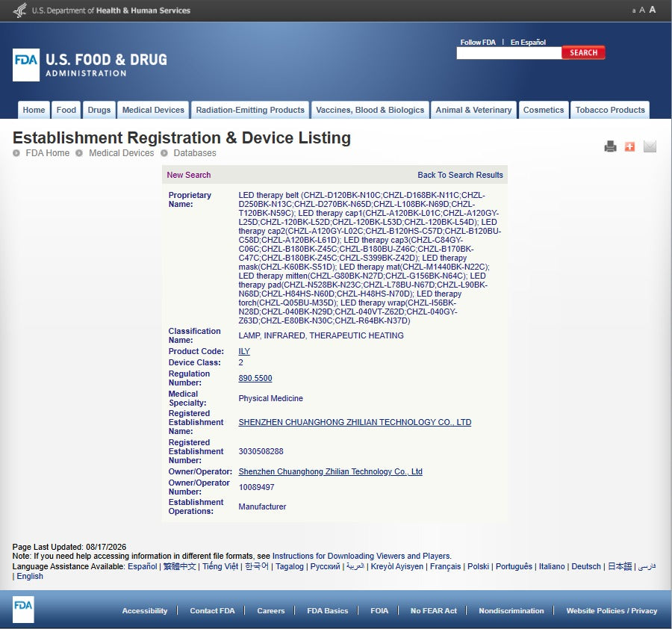Open product code ILY link

pos(244,351)
